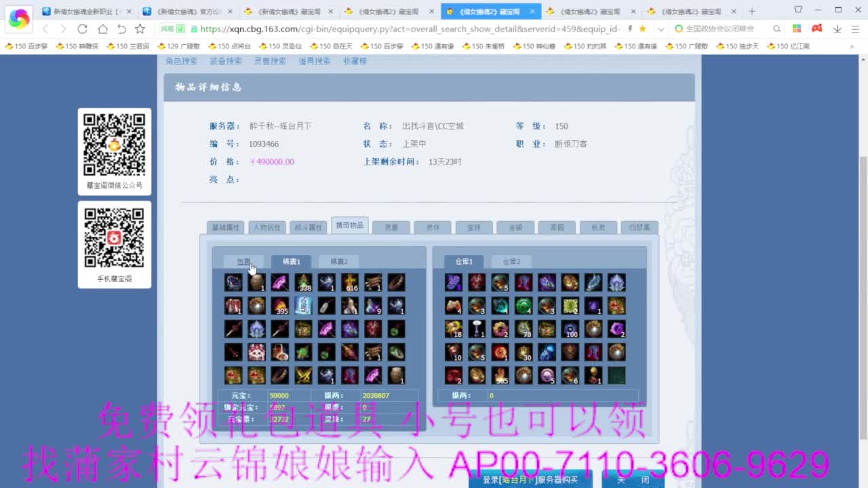
Task: Go to browser home page icon
Action: coord(102,28)
